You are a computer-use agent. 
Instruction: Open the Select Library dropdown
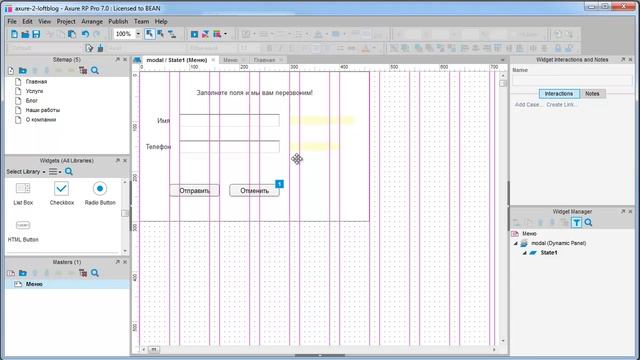point(26,172)
